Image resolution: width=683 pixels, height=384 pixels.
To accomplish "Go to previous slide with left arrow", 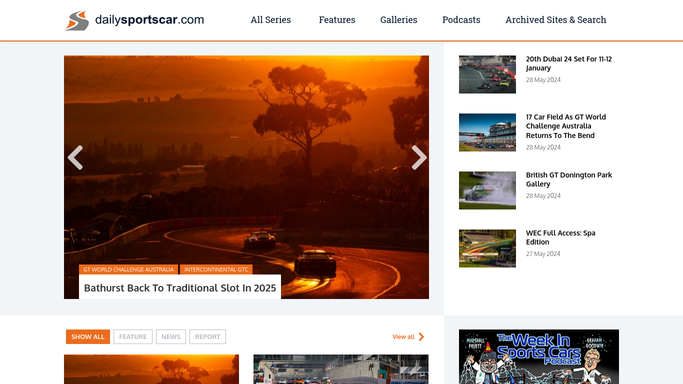I will click(75, 157).
